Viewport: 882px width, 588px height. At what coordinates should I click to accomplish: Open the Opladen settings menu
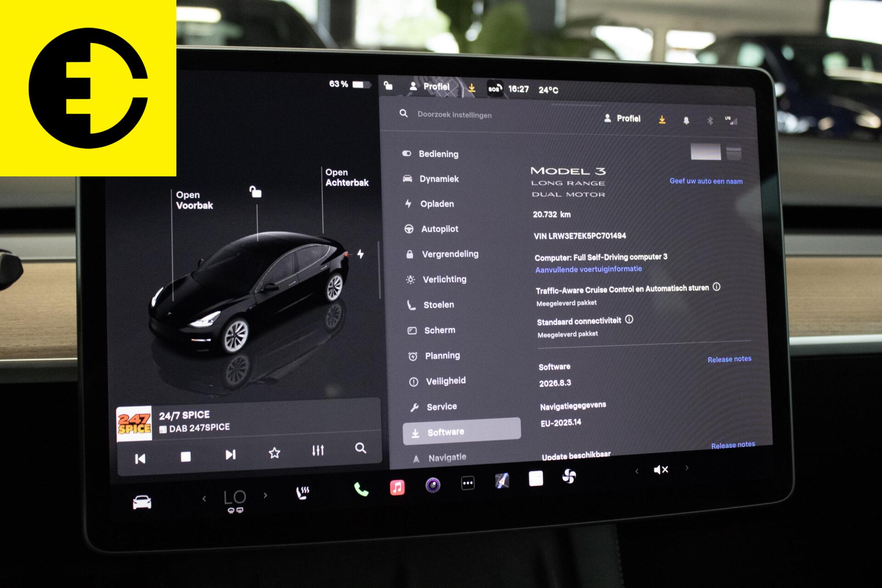(x=429, y=204)
